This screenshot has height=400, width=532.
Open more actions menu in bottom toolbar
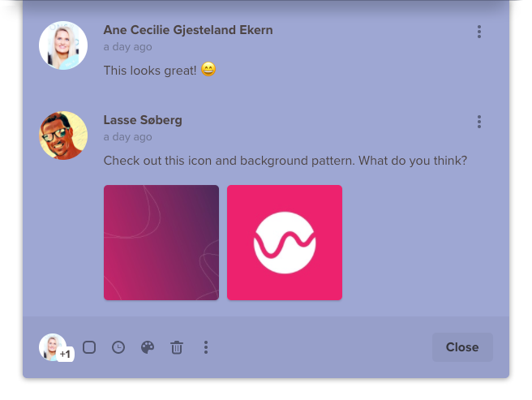(206, 347)
